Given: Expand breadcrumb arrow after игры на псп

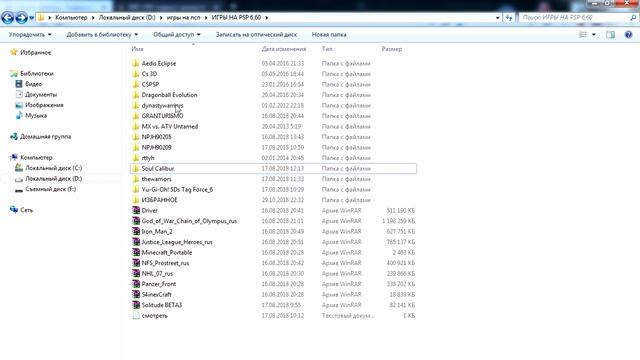Looking at the screenshot, I should click(206, 18).
